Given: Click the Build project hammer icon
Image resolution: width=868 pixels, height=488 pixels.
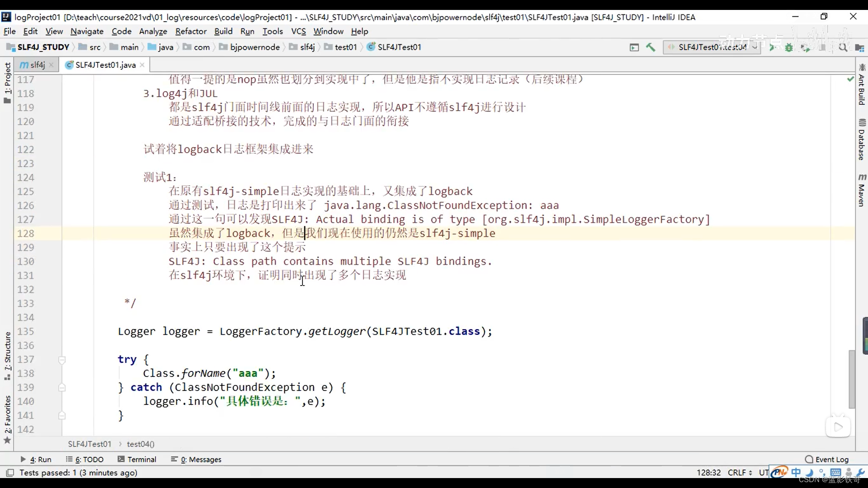Looking at the screenshot, I should tap(651, 47).
